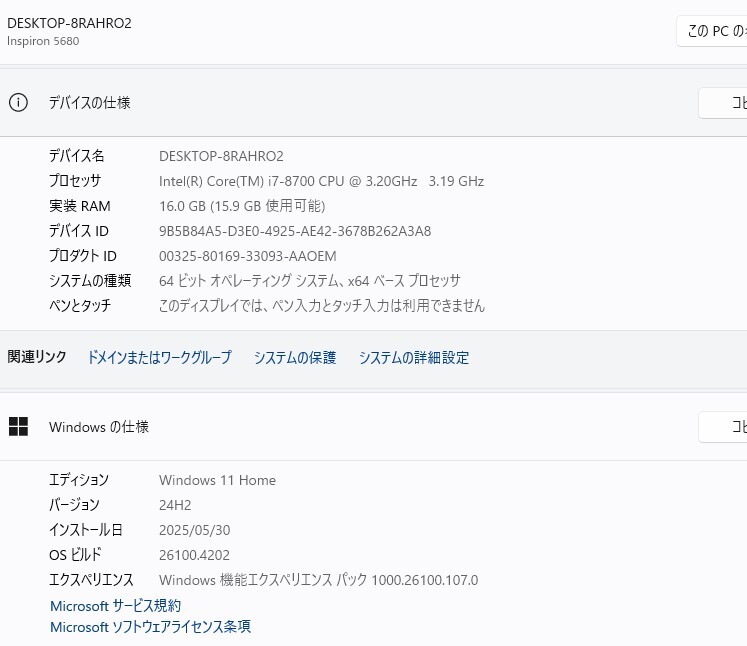Click the 実装 RAM label
747x646 pixels.
coord(80,206)
